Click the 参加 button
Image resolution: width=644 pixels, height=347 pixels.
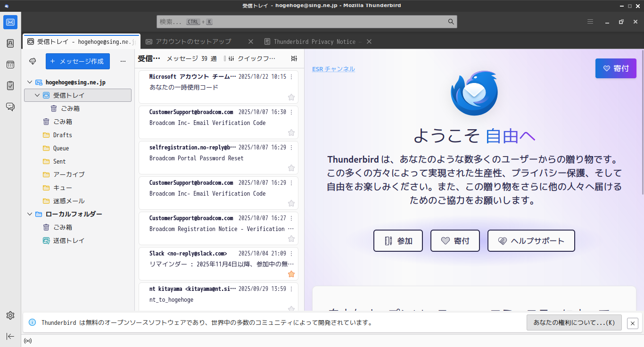398,241
